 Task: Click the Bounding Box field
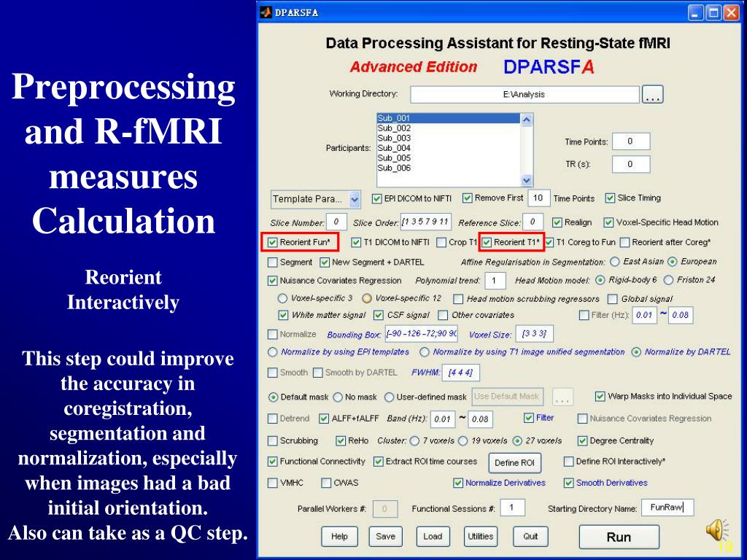[422, 334]
